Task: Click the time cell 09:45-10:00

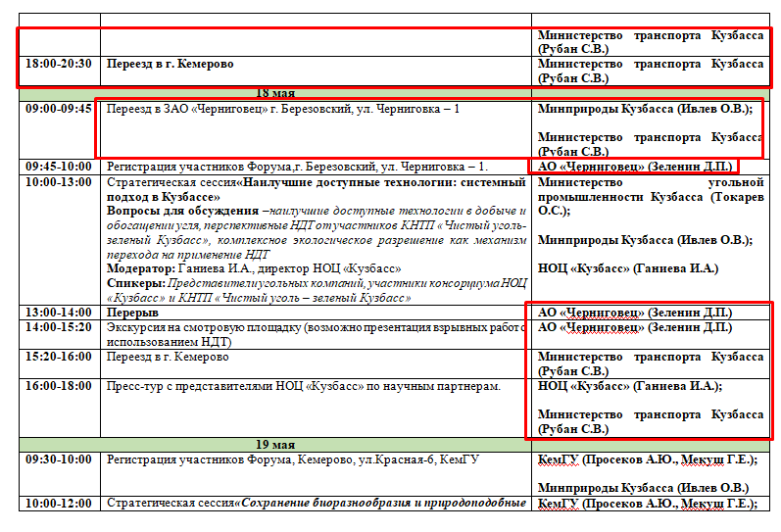Action: tap(59, 167)
